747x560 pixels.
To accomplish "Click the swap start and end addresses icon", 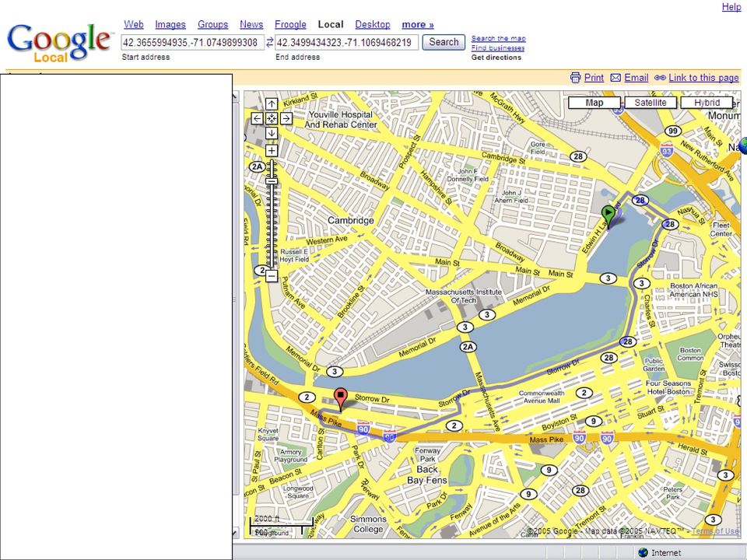I will [270, 42].
